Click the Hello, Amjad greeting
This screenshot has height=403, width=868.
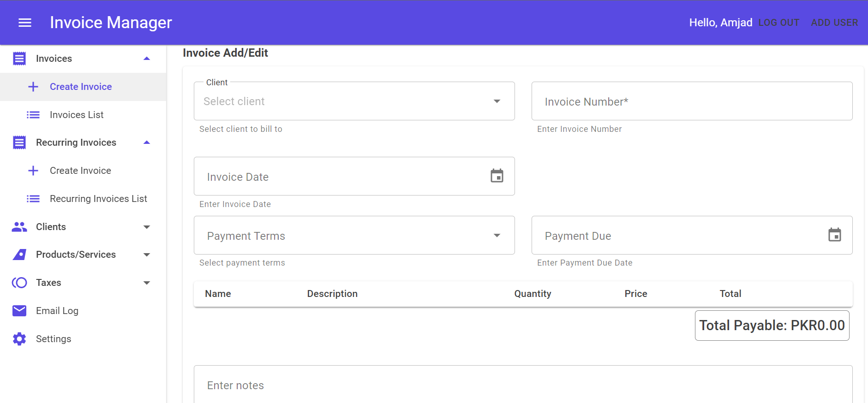click(x=721, y=23)
